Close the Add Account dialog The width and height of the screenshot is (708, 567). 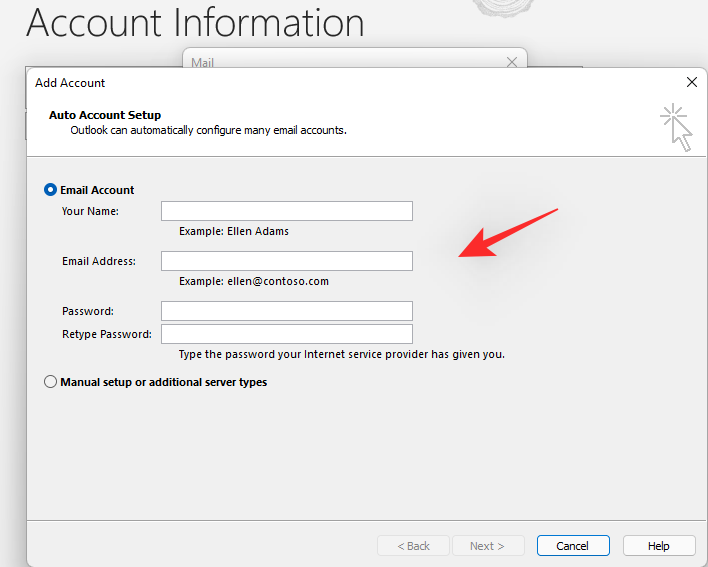tap(691, 82)
